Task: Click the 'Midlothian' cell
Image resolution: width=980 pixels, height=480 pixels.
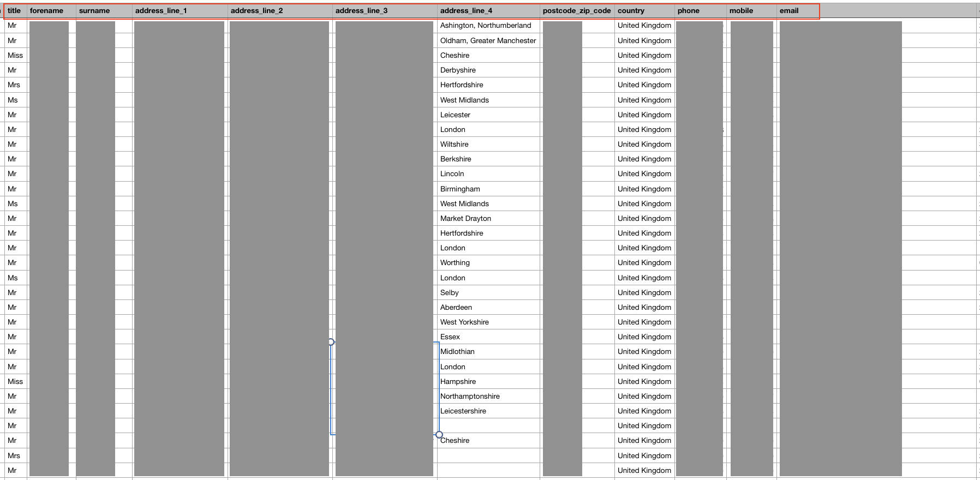Action: (489, 351)
